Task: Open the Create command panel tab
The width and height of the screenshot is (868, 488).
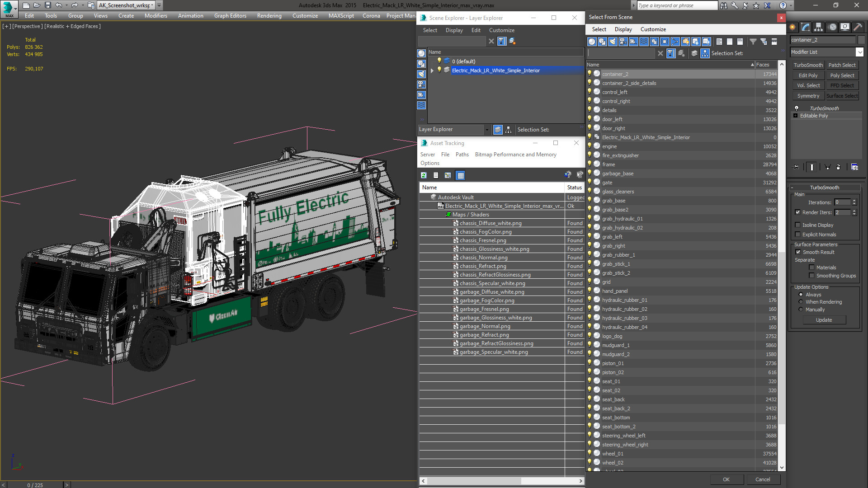Action: point(793,27)
